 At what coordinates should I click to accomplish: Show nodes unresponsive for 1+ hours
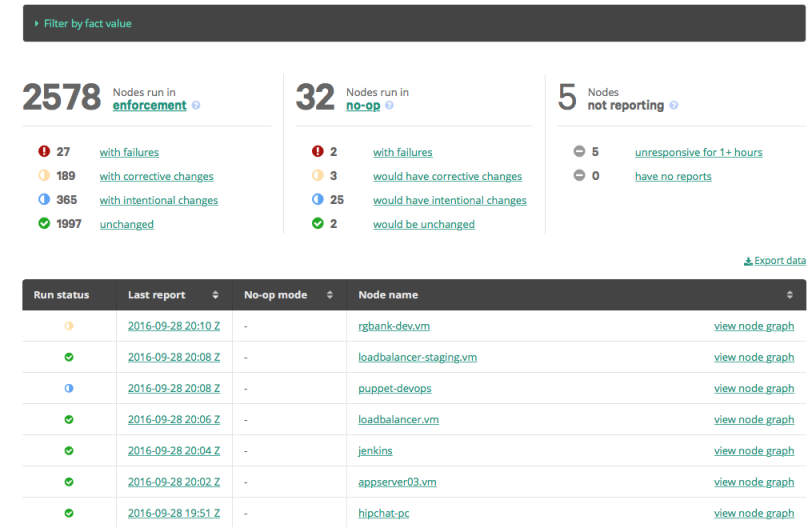[699, 152]
